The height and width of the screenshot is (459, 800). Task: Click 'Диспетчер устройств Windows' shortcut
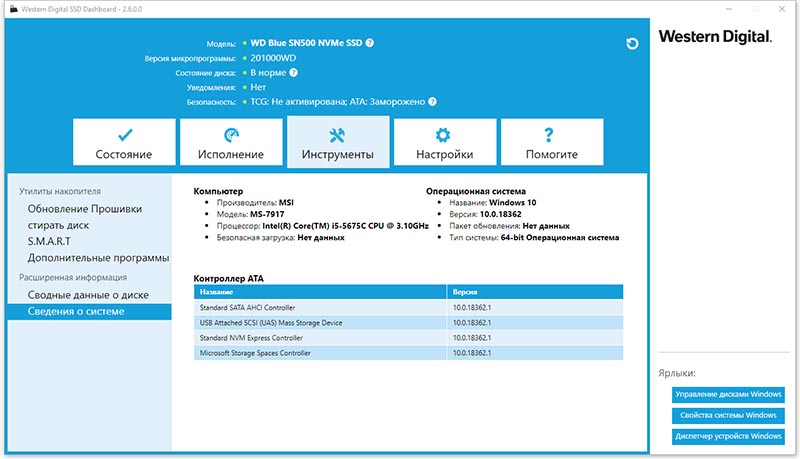point(728,436)
